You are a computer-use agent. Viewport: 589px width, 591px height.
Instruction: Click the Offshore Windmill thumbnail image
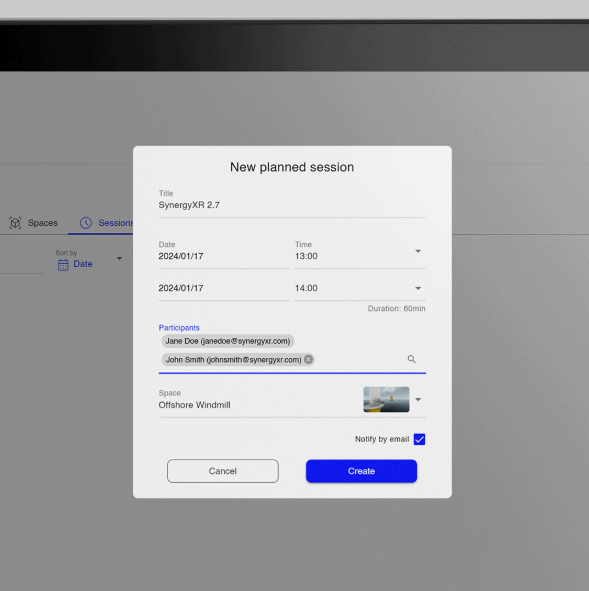pyautogui.click(x=386, y=400)
